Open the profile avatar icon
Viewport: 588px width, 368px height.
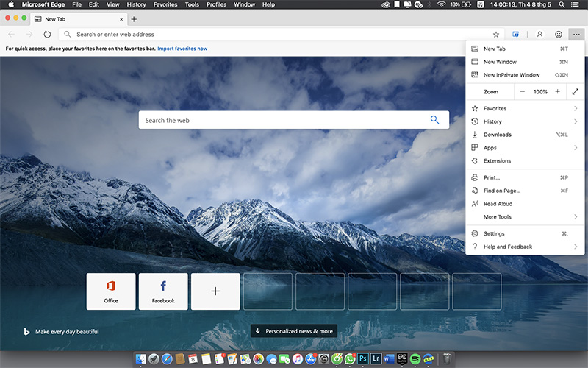point(539,34)
